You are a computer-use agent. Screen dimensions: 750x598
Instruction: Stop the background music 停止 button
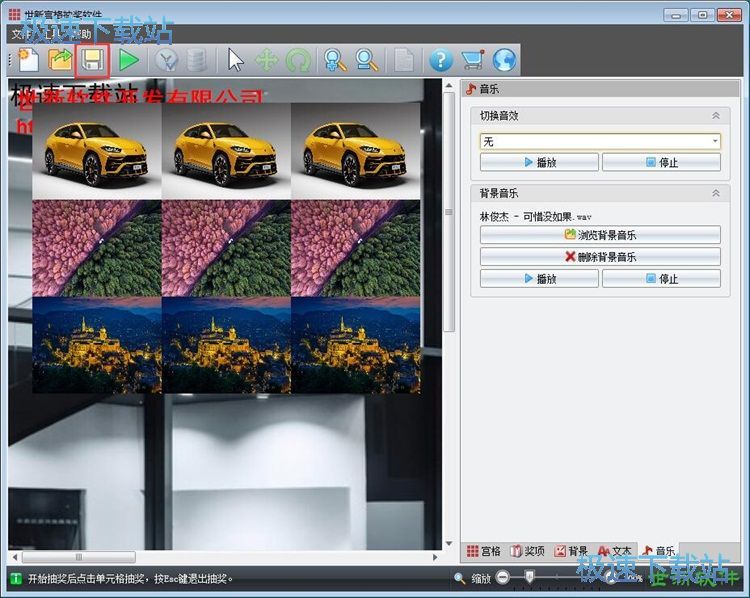point(661,278)
